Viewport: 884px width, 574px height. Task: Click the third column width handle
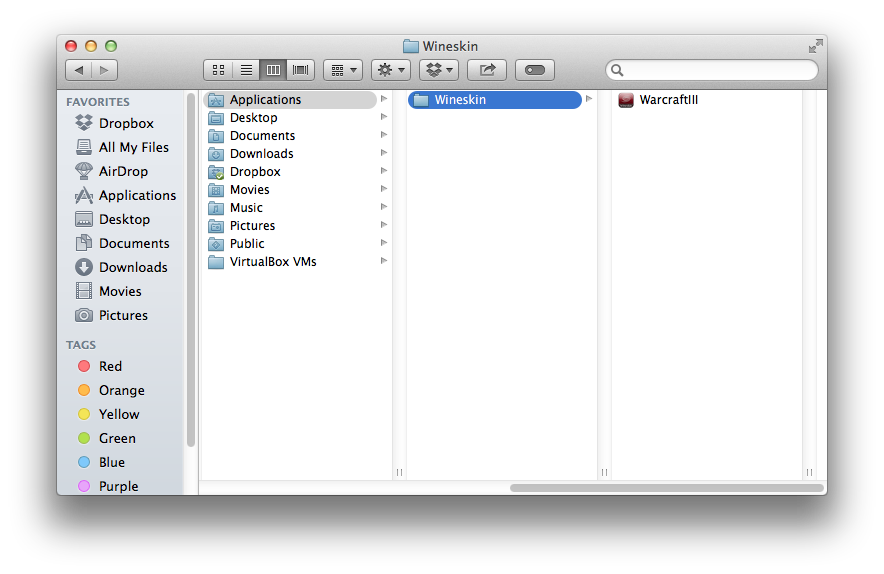[x=810, y=473]
